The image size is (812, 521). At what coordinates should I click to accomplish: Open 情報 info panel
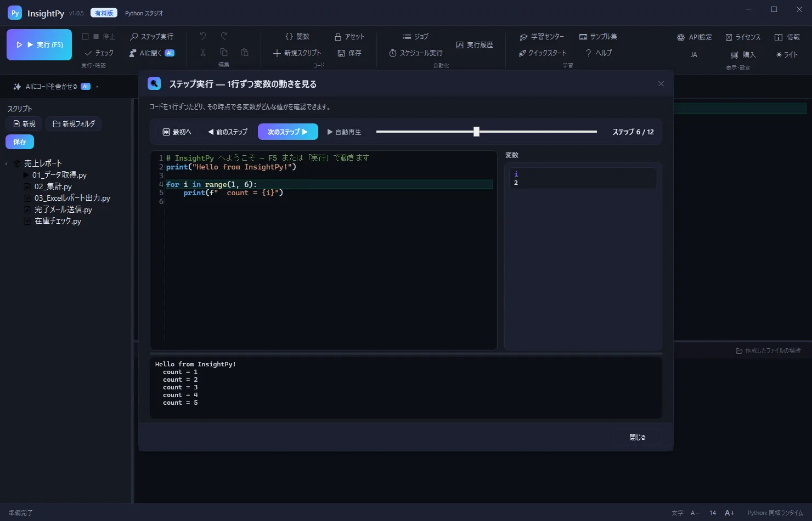click(787, 37)
